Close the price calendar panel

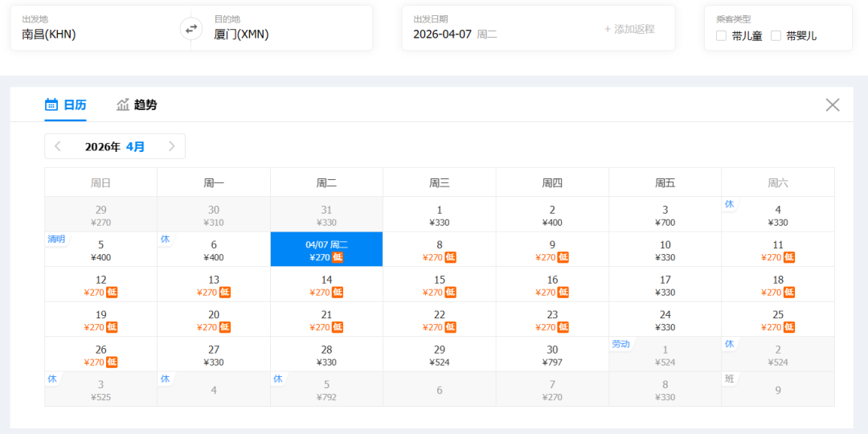833,104
